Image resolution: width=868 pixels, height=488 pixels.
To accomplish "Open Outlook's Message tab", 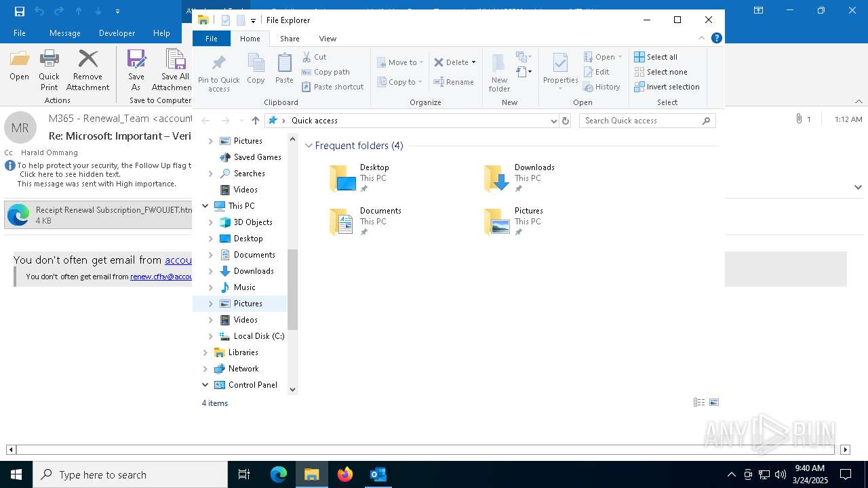I will click(65, 33).
